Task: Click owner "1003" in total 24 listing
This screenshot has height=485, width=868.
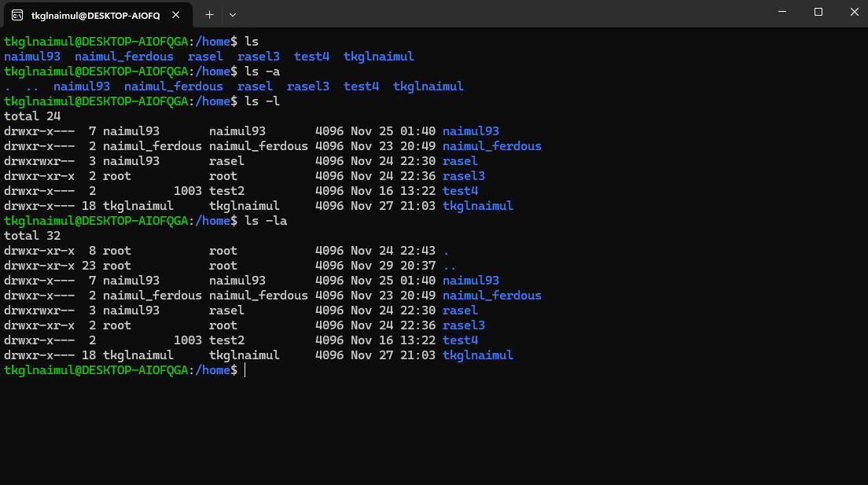Action: point(188,191)
